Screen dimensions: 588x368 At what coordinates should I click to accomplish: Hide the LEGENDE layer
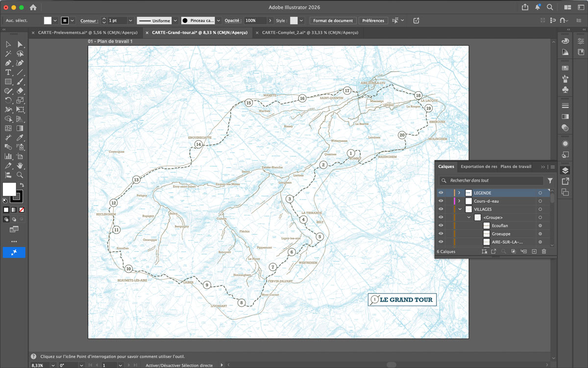[441, 193]
